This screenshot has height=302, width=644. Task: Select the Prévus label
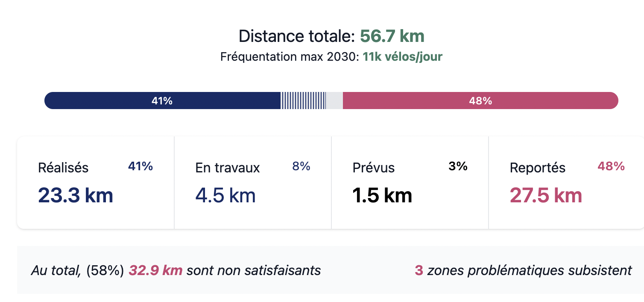pos(374,168)
